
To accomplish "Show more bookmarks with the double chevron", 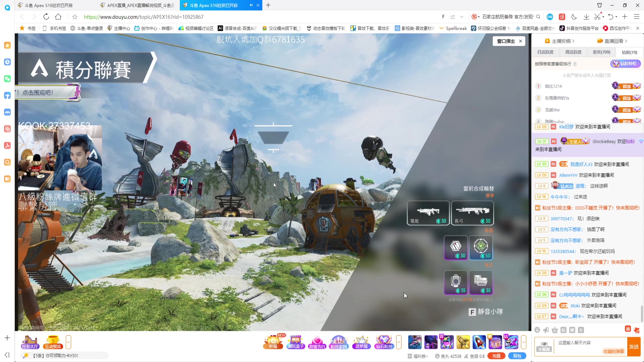I will [638, 28].
